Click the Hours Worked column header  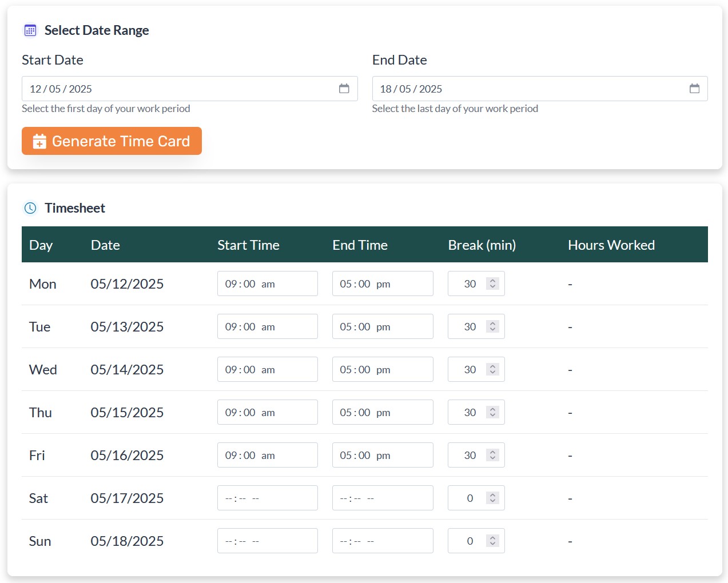tap(611, 245)
